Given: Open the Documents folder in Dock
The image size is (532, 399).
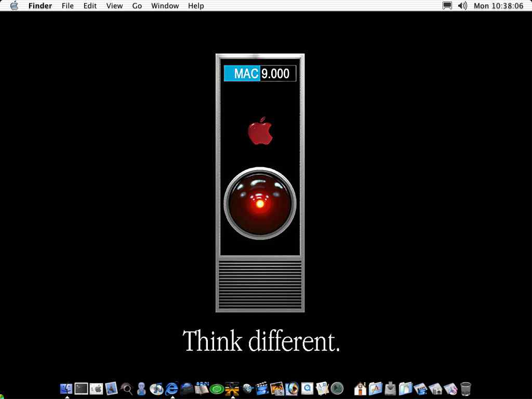Looking at the screenshot, I should coord(405,389).
